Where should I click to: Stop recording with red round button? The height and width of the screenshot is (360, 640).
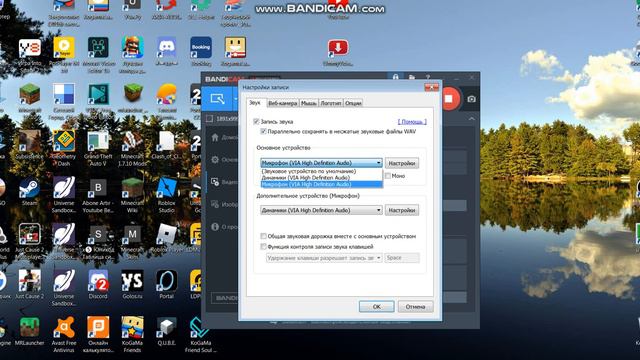point(449,99)
